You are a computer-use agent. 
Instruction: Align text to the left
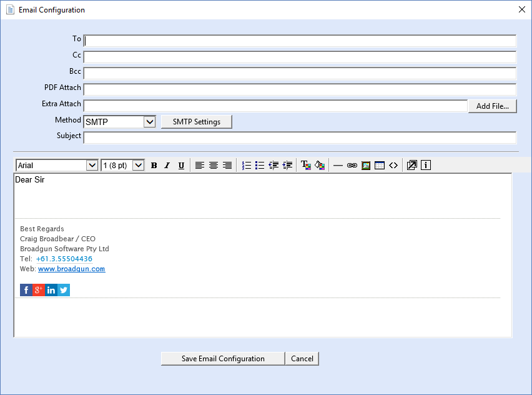199,166
